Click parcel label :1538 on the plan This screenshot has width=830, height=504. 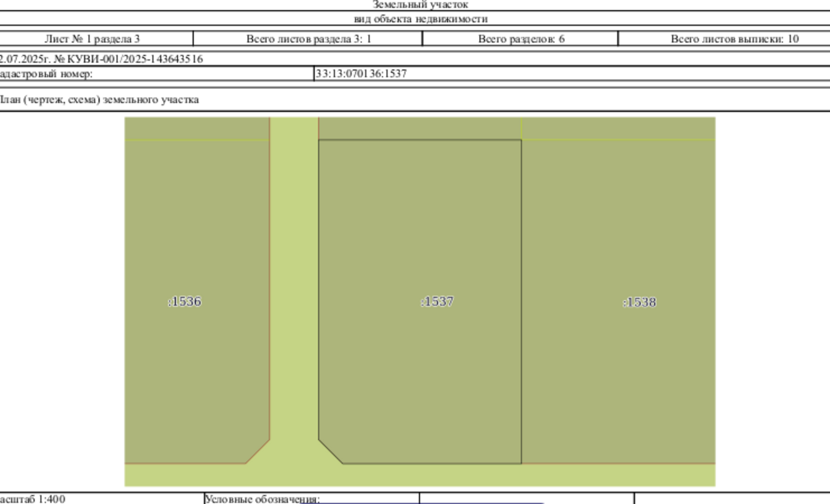tap(639, 302)
